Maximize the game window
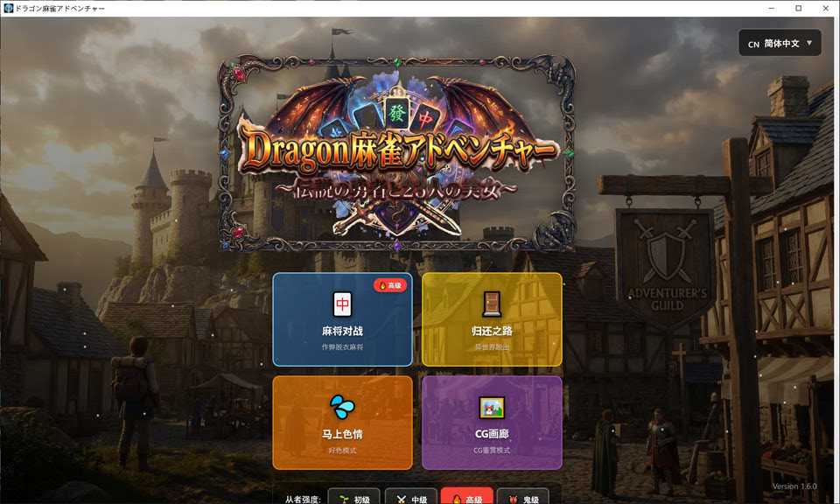The image size is (840, 504). 798,8
